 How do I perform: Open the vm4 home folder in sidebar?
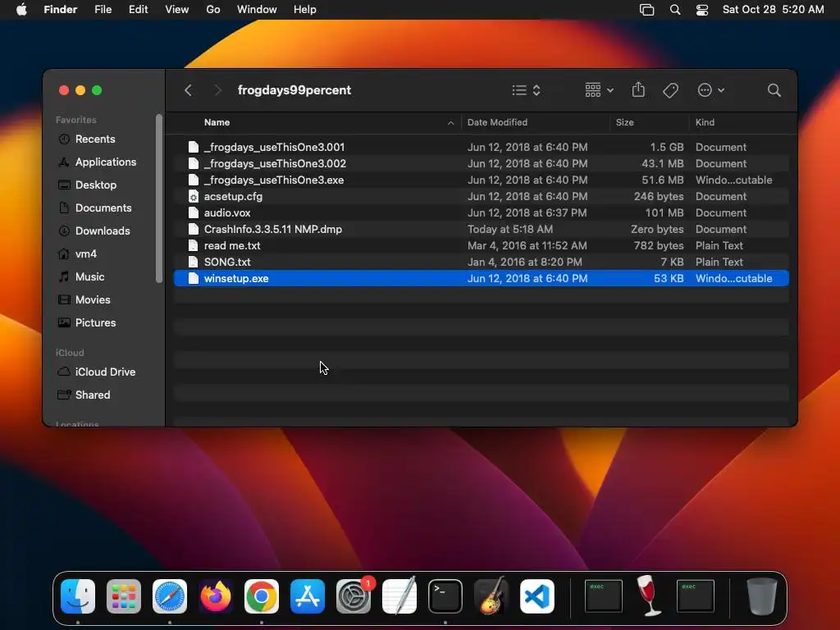77,254
